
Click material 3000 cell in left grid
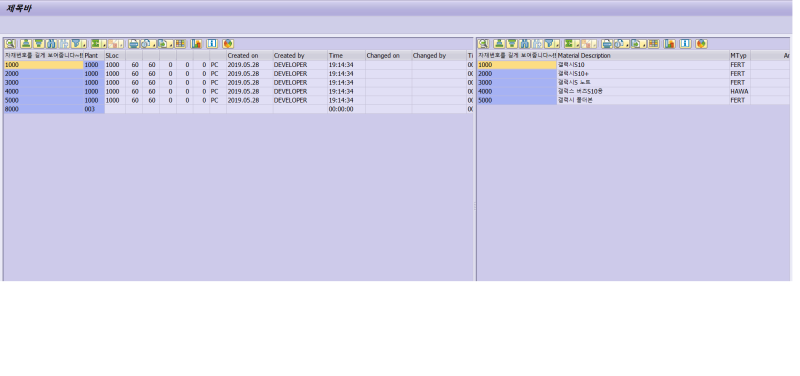[43, 83]
